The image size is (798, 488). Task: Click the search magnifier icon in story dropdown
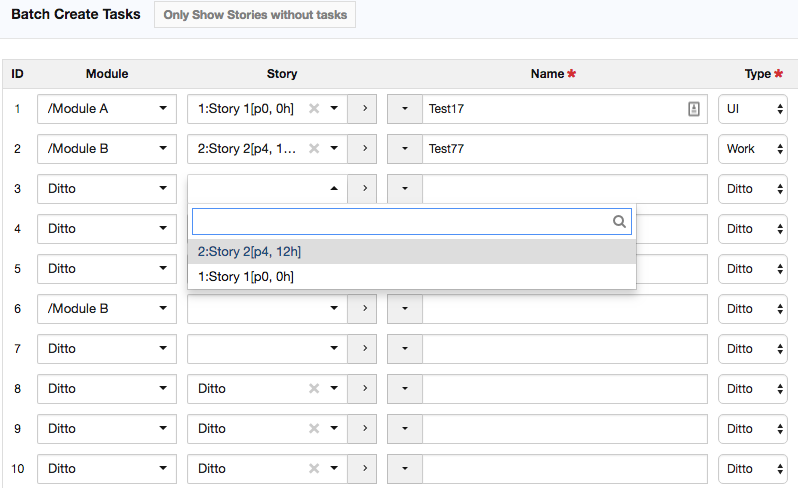pos(619,222)
